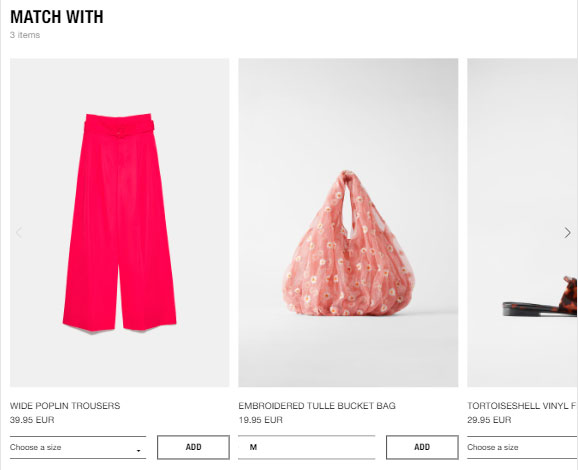Open the tortoiseshell sandal product image
This screenshot has width=578, height=470.
[x=522, y=223]
